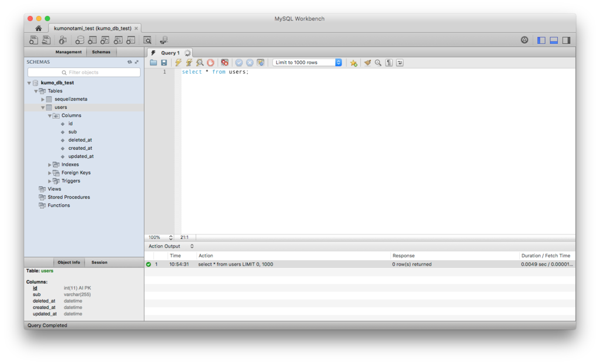This screenshot has width=600, height=364.
Task: Execute the query with lightning icon
Action: 178,62
